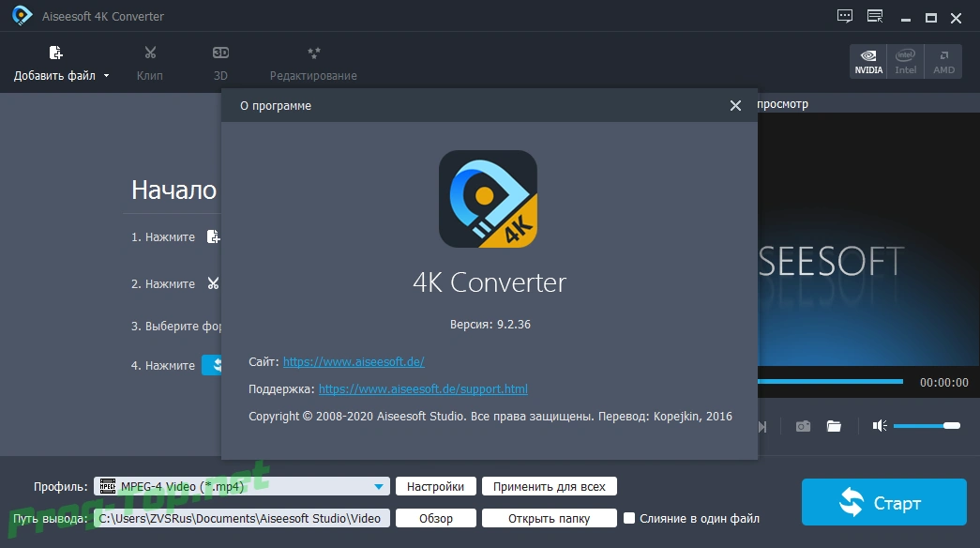Image resolution: width=980 pixels, height=548 pixels.
Task: Toggle AMD hardware acceleration
Action: [x=943, y=61]
